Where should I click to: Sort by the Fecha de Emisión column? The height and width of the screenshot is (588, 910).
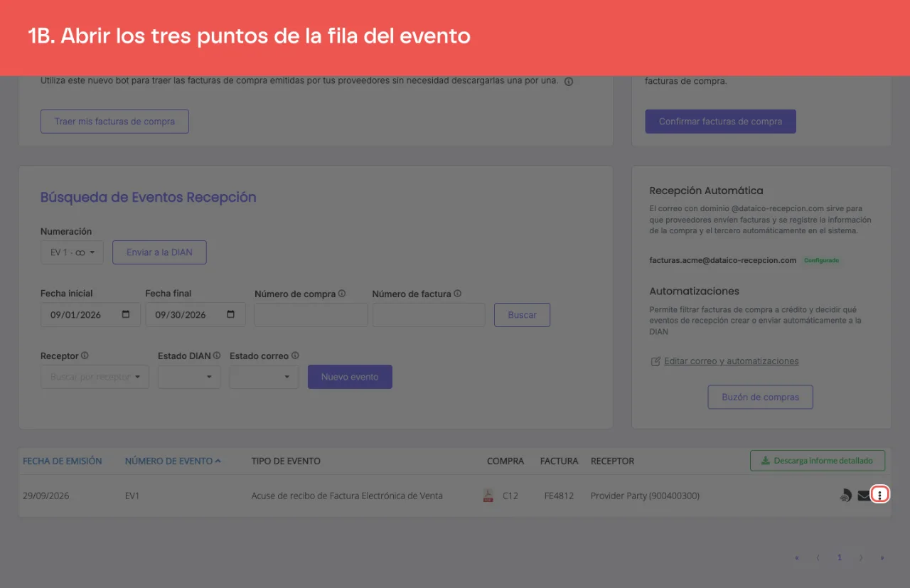[63, 461]
